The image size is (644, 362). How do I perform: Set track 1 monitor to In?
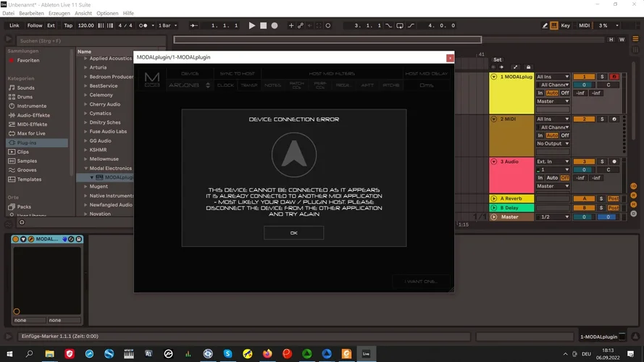tap(540, 93)
